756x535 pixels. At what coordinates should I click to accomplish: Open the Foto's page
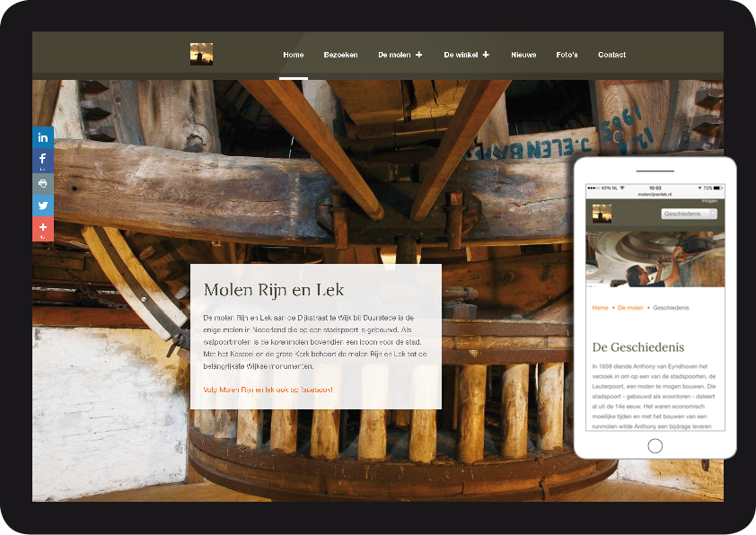click(x=567, y=55)
